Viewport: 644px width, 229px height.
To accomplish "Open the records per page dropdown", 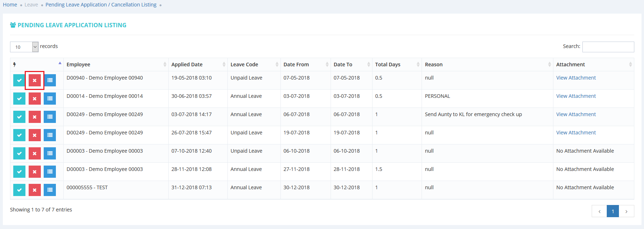I will pyautogui.click(x=24, y=47).
